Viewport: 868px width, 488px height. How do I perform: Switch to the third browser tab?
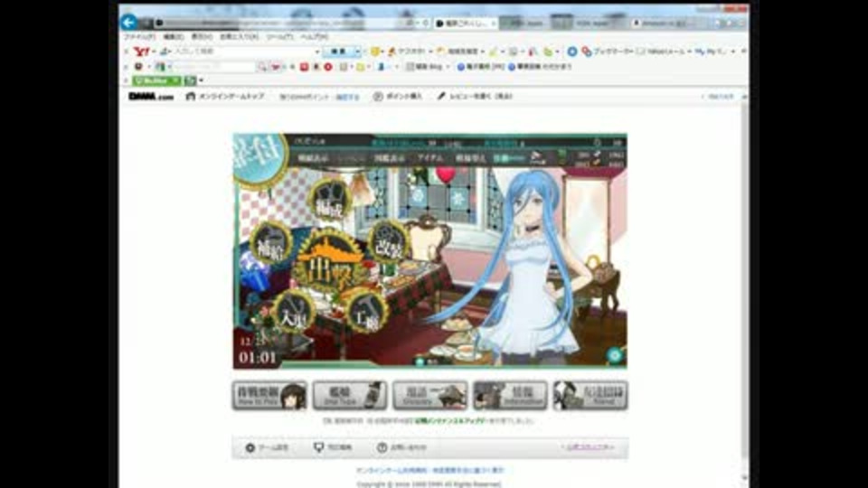point(590,23)
